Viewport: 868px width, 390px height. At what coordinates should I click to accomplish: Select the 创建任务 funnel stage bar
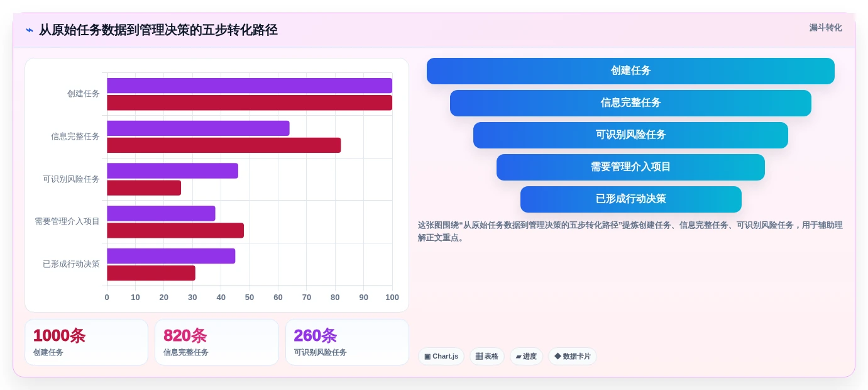(630, 71)
